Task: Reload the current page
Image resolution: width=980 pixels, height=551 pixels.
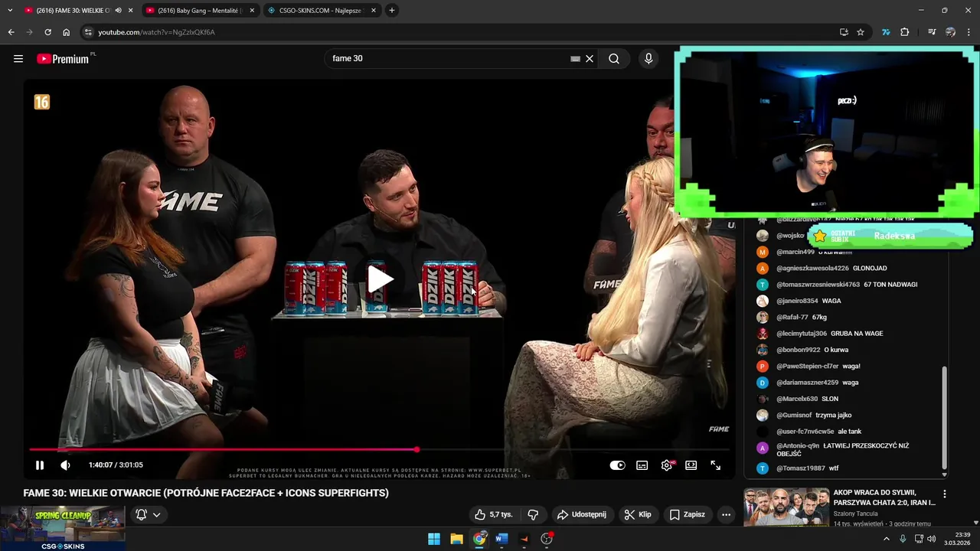Action: [47, 32]
